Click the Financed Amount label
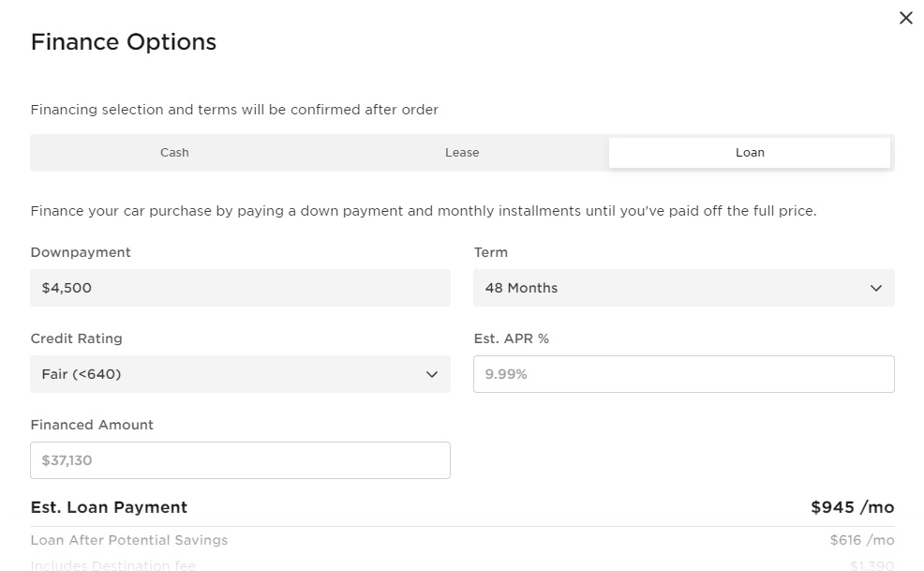This screenshot has height=571, width=924. click(92, 425)
